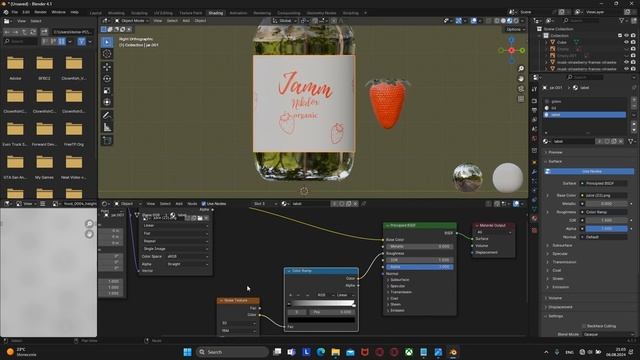Switch to the Animation workspace tab
Image resolution: width=640 pixels, height=360 pixels.
pos(238,13)
